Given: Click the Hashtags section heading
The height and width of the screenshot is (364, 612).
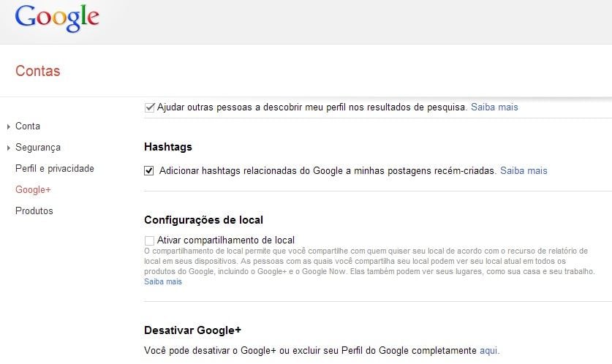Looking at the screenshot, I should pyautogui.click(x=168, y=147).
